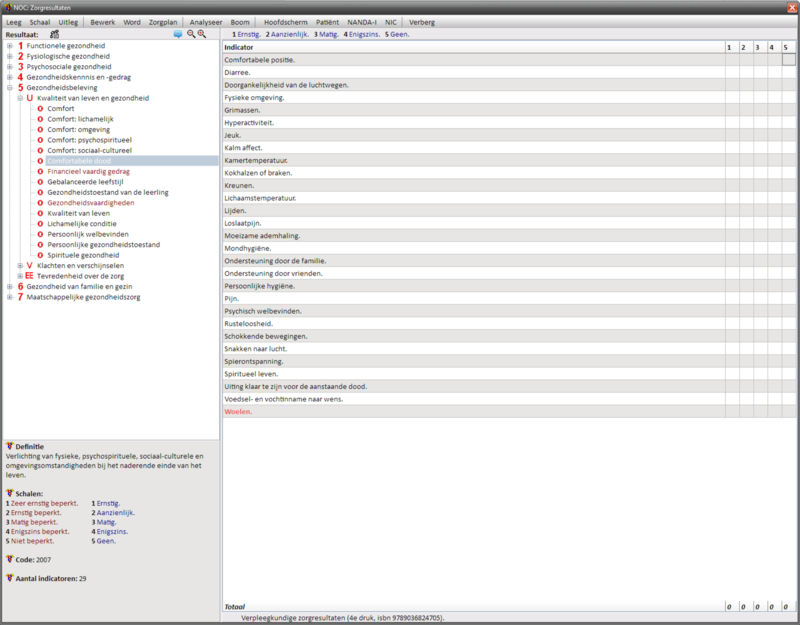Mark score 1 for Diarree indicator
This screenshot has height=625, width=800.
[x=731, y=73]
